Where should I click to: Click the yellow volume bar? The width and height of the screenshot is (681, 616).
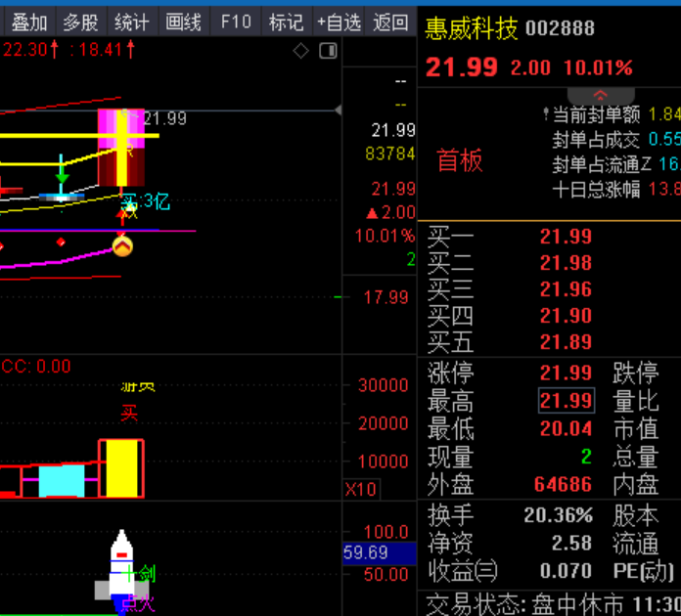[x=121, y=468]
